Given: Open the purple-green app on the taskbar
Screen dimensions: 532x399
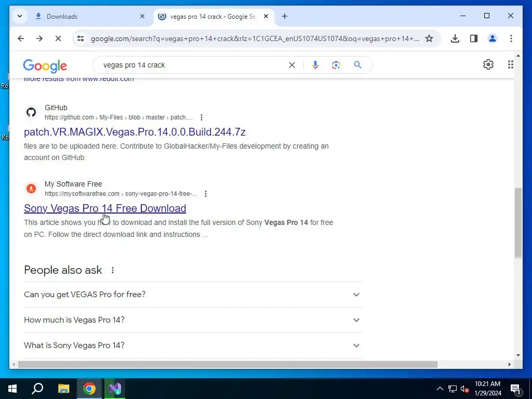Looking at the screenshot, I should [115, 389].
